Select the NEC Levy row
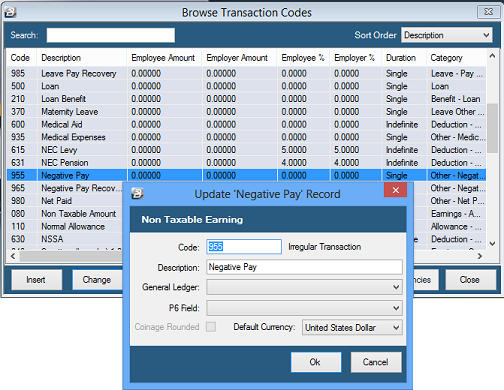This screenshot has height=390, width=504. pos(246,150)
